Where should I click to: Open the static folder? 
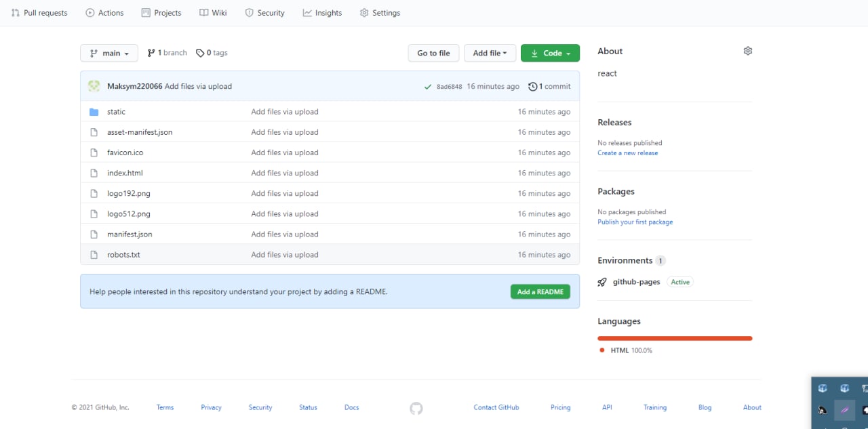[116, 112]
